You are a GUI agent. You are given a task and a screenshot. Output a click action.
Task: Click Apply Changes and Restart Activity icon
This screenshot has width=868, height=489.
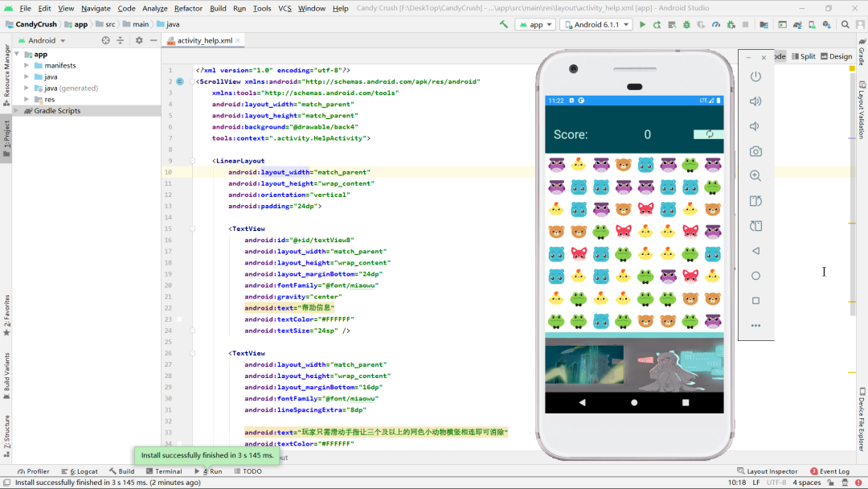coord(657,24)
